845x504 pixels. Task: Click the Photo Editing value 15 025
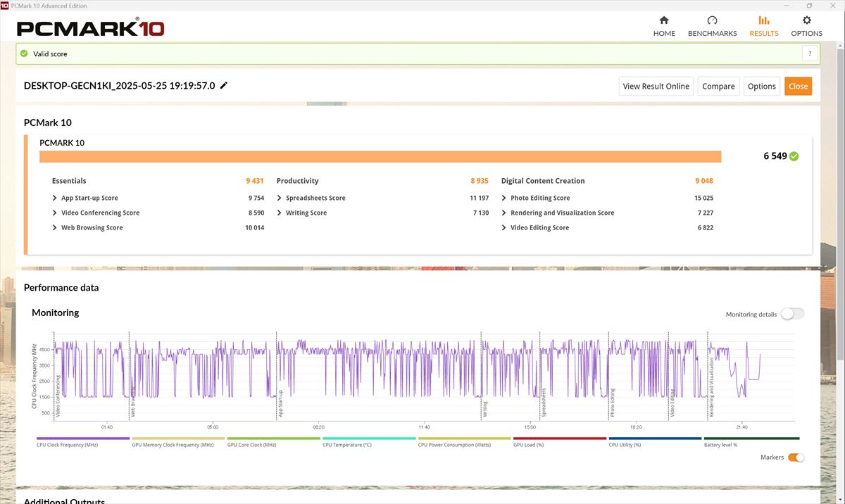click(703, 198)
